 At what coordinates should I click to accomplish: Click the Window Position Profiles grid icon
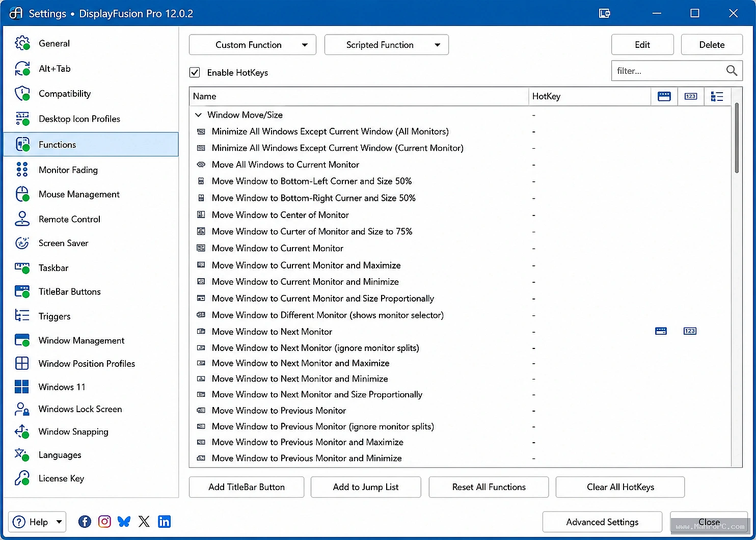click(22, 363)
